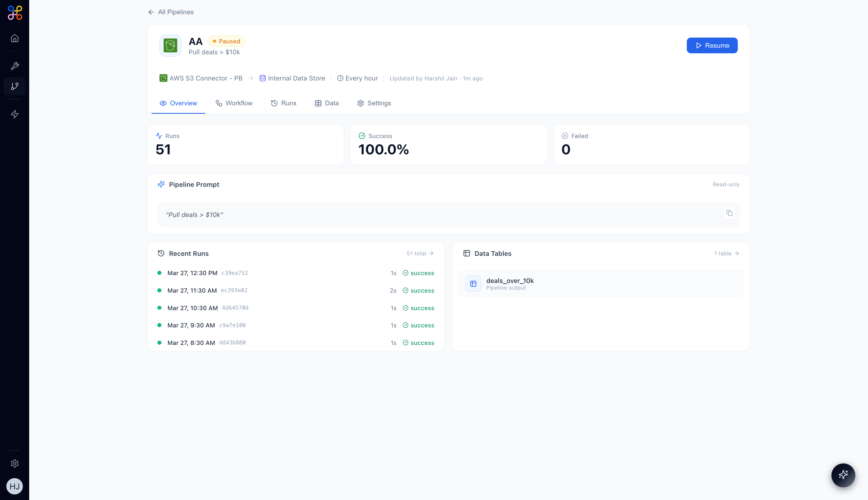Click the Success check-circle icon
The height and width of the screenshot is (500, 868).
click(x=362, y=136)
